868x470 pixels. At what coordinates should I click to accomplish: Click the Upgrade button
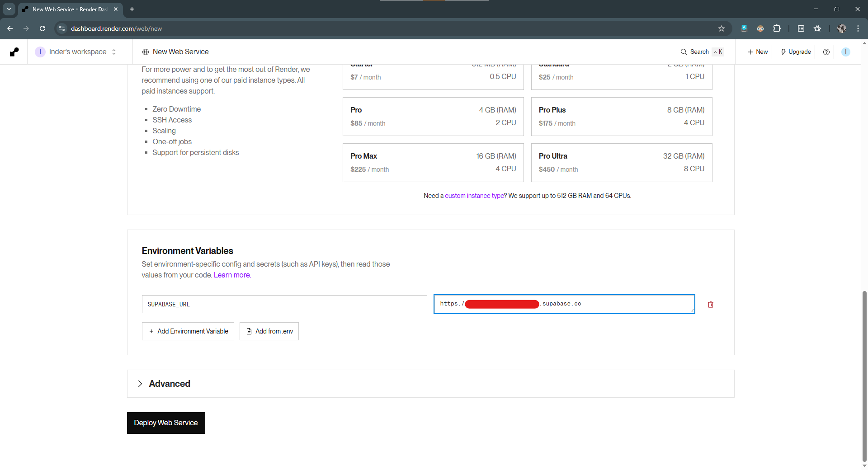(x=795, y=52)
